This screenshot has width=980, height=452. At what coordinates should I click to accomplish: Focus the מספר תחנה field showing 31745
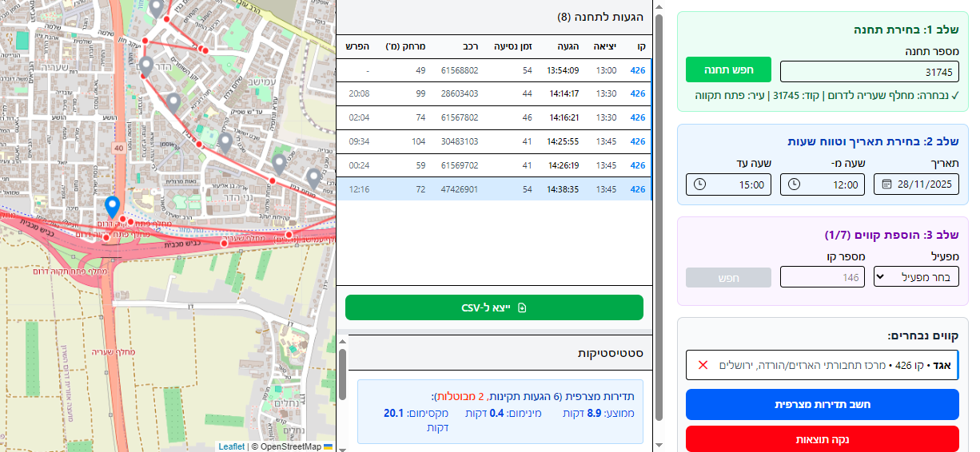pyautogui.click(x=870, y=72)
